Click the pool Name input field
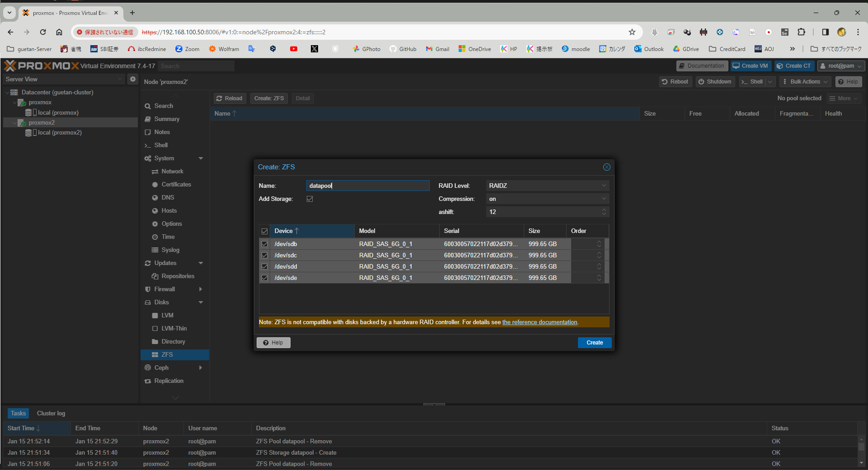The width and height of the screenshot is (868, 470). (x=367, y=186)
